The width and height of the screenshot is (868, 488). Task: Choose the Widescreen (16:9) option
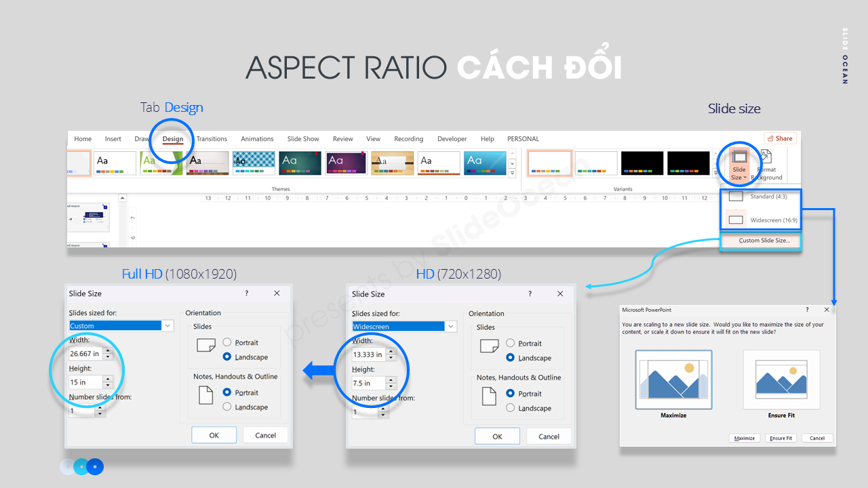[760, 220]
